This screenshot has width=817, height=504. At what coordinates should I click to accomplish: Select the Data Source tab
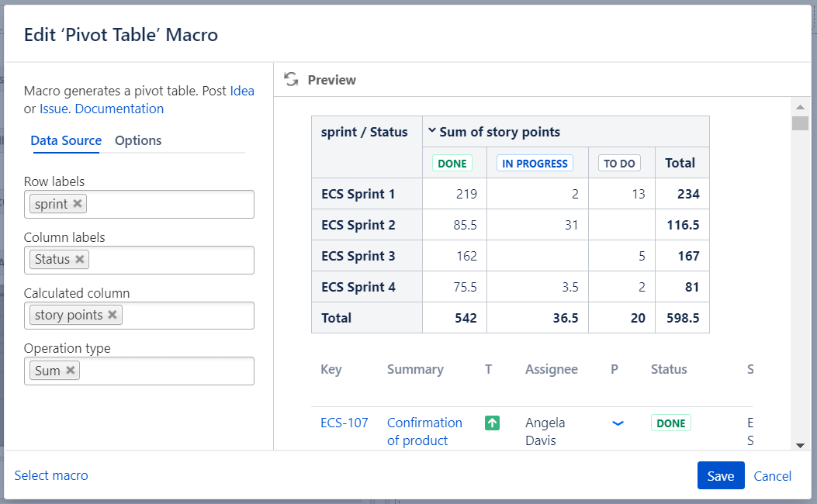(66, 140)
